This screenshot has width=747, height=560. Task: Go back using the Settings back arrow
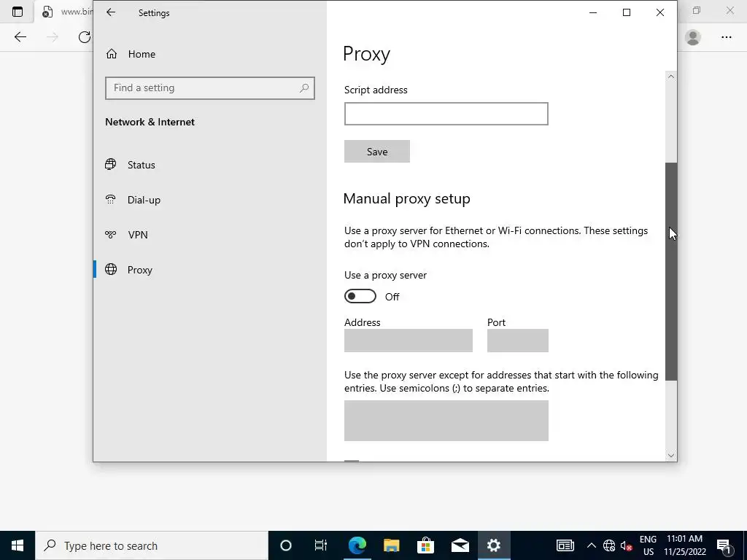pyautogui.click(x=111, y=12)
